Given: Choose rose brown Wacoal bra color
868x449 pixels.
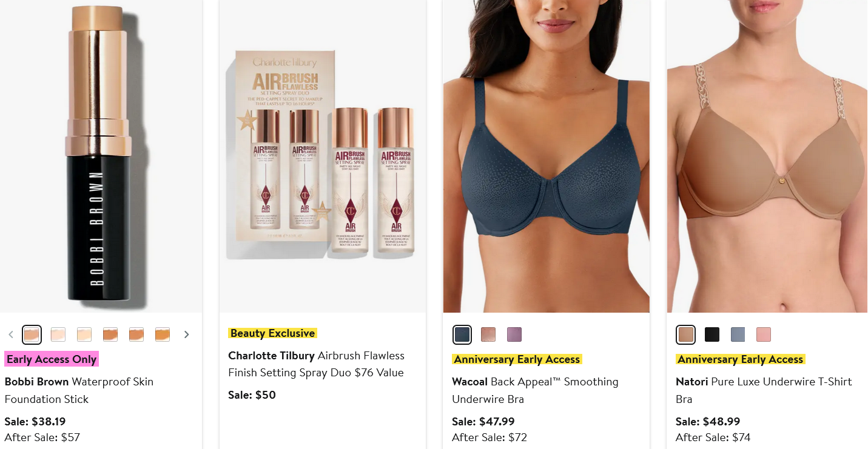Looking at the screenshot, I should (488, 334).
